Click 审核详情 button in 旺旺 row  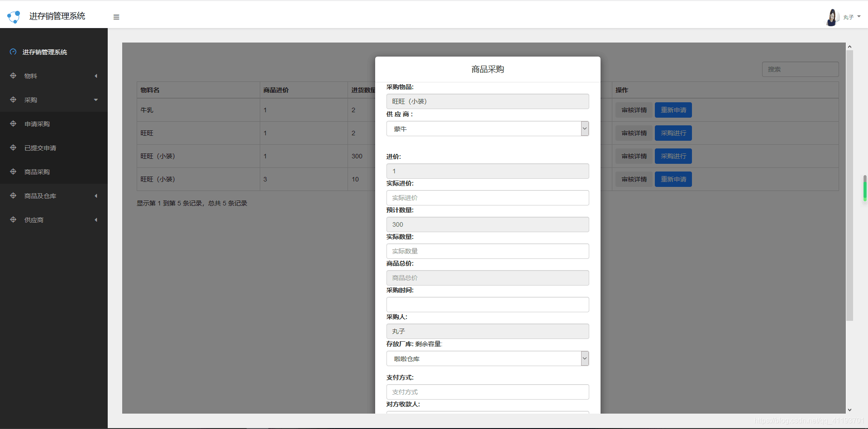point(634,133)
